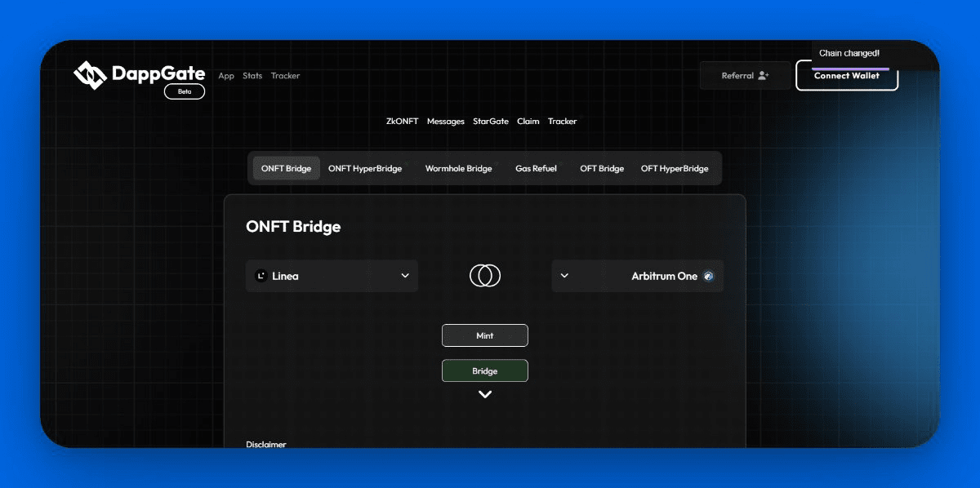Click the ONFT Bridge heading text
This screenshot has width=980, height=488.
pyautogui.click(x=293, y=227)
